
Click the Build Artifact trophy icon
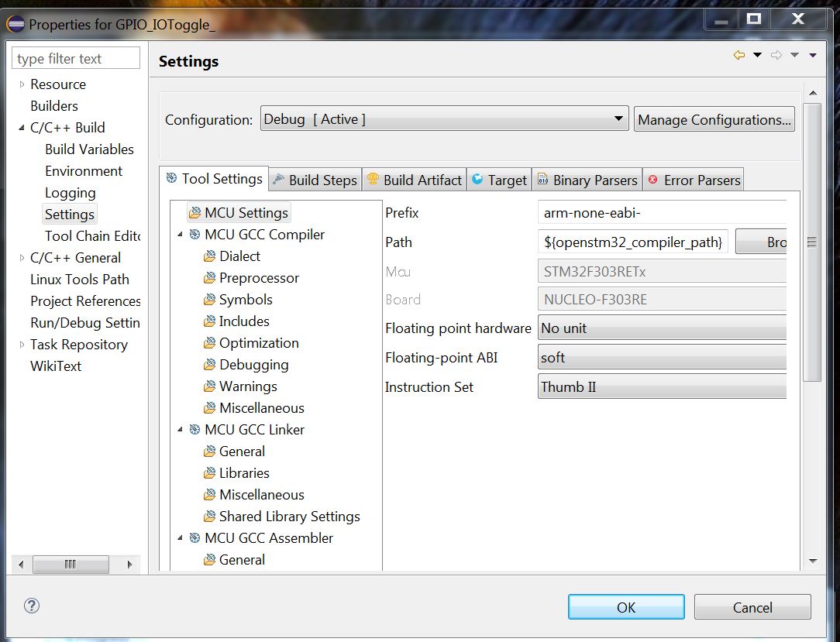pyautogui.click(x=373, y=180)
